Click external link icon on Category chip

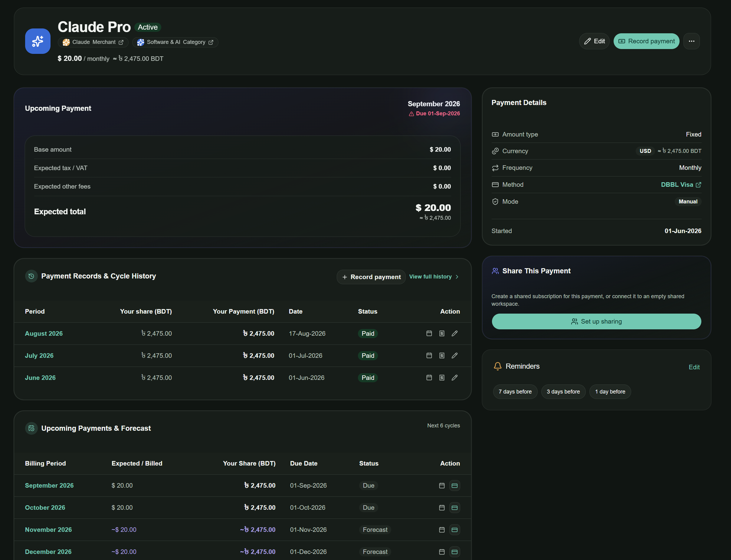[x=211, y=42]
